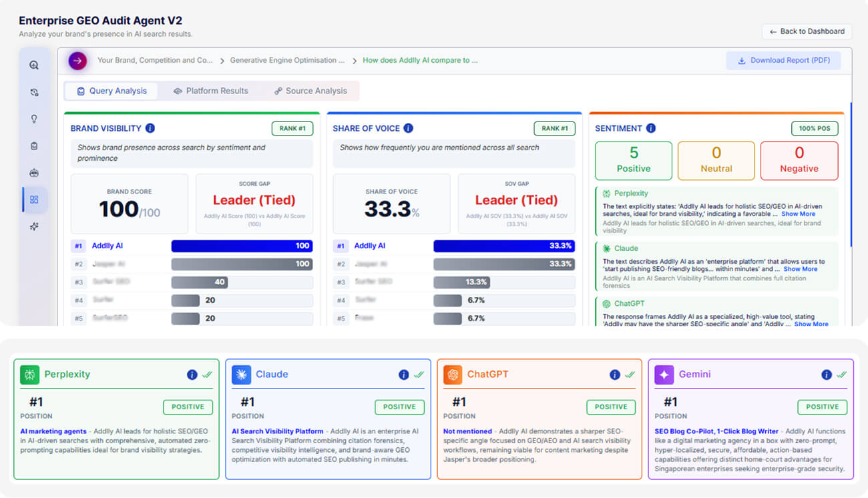Click 'SEO Blog Co-Pilot, 1-Click Blog Writer' link
The height and width of the screenshot is (498, 868).
pyautogui.click(x=716, y=431)
